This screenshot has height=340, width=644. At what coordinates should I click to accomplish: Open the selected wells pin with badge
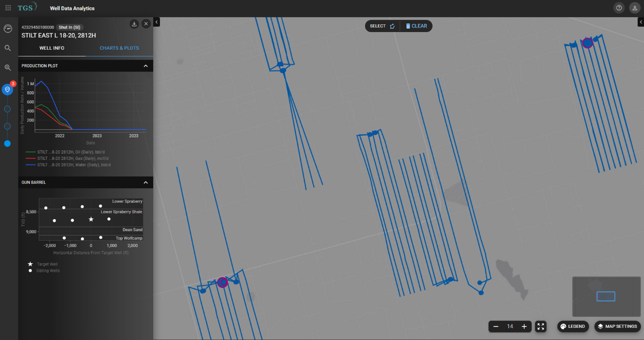(8, 89)
